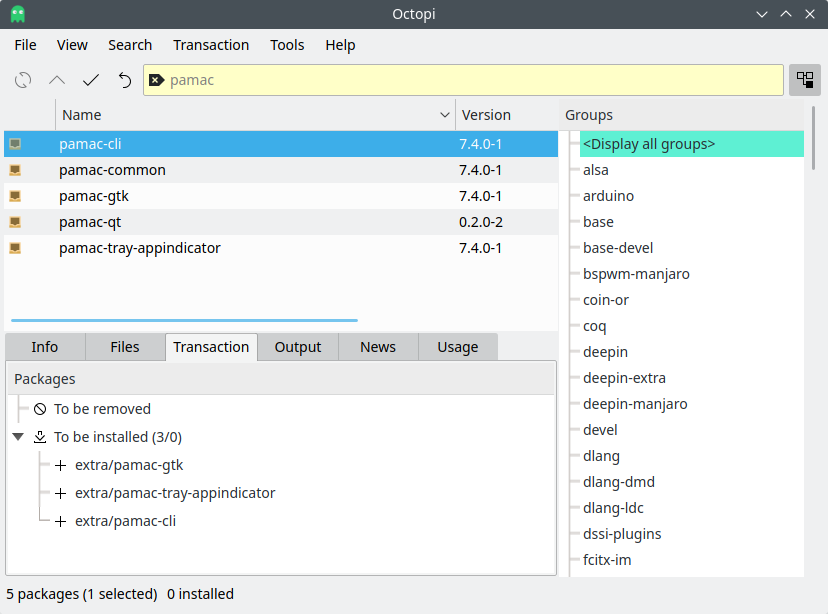Click the Name column sort arrow
828x614 pixels.
click(x=445, y=115)
